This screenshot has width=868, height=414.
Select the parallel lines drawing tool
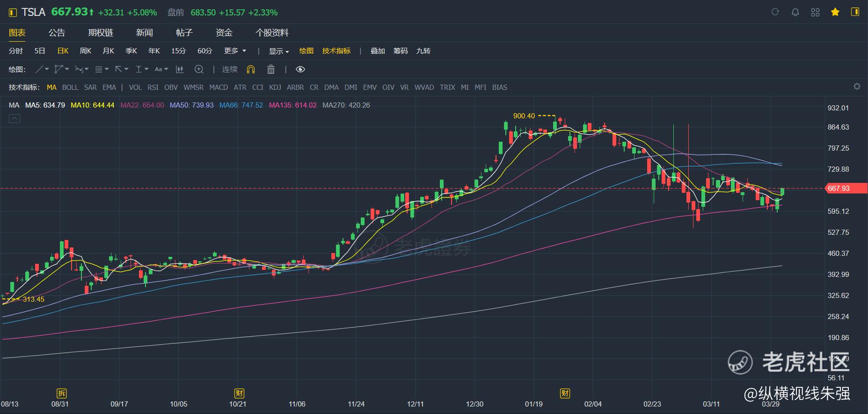(99, 69)
